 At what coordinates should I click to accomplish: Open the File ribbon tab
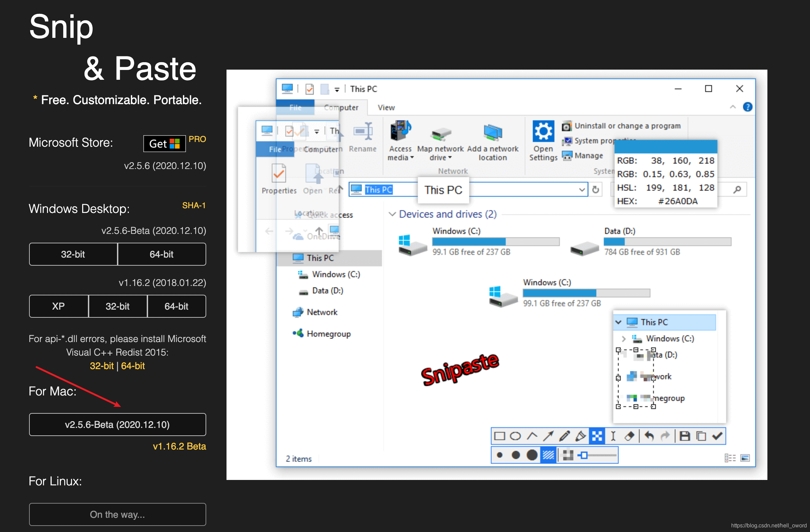tap(295, 107)
